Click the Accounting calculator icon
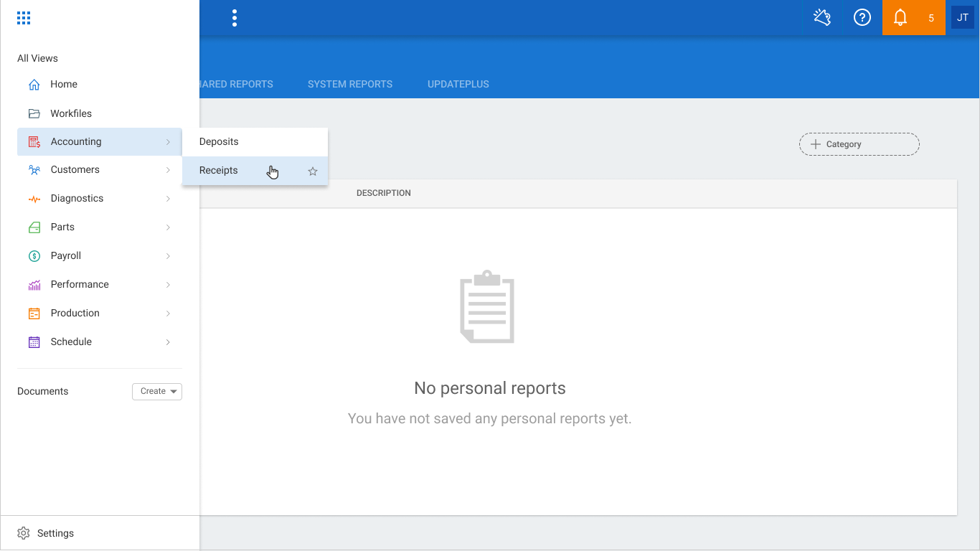The height and width of the screenshot is (551, 980). pos(34,142)
